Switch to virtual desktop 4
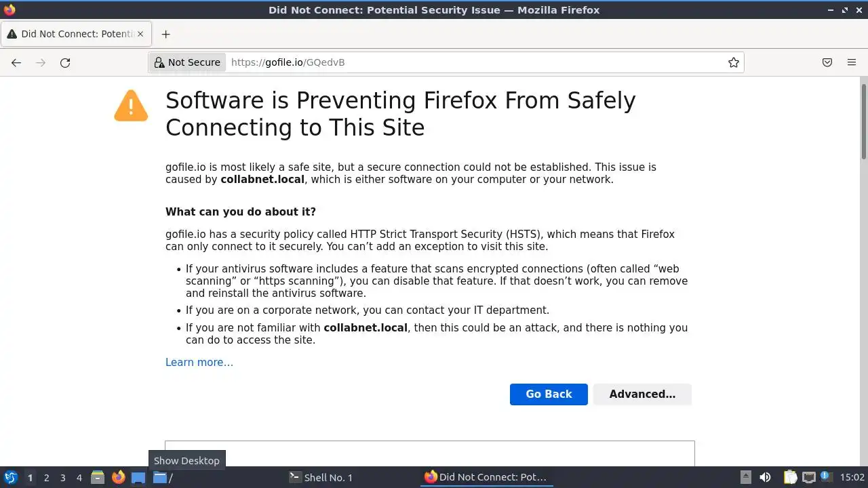868x488 pixels. tap(79, 477)
